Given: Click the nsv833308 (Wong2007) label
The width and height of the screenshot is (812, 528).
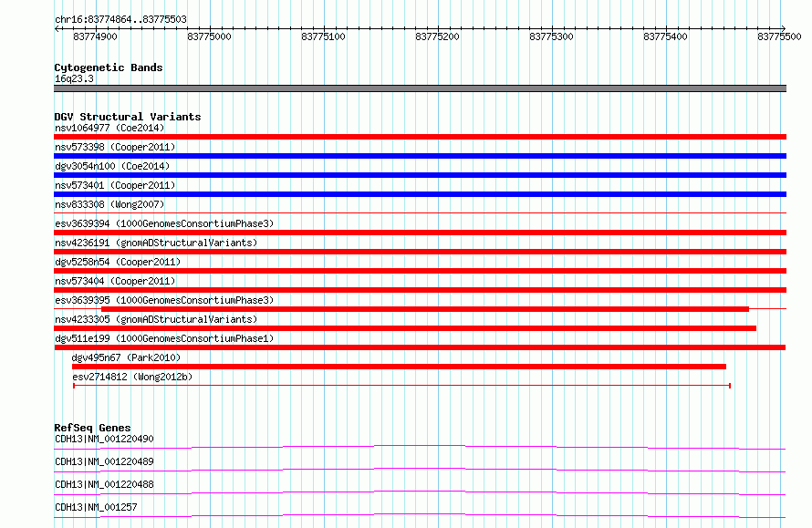Looking at the screenshot, I should (x=109, y=204).
